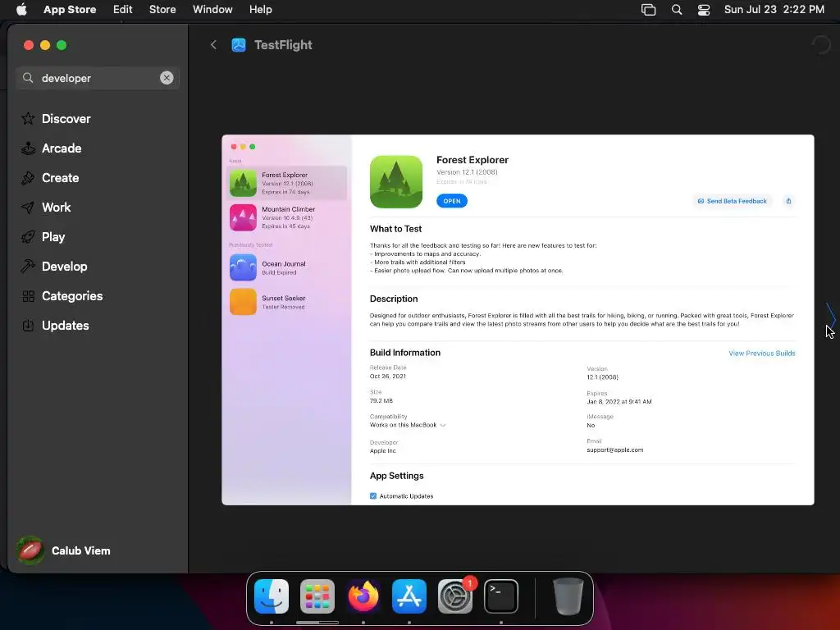Click the App Store Dock icon
Image resolution: width=840 pixels, height=630 pixels.
pyautogui.click(x=409, y=596)
